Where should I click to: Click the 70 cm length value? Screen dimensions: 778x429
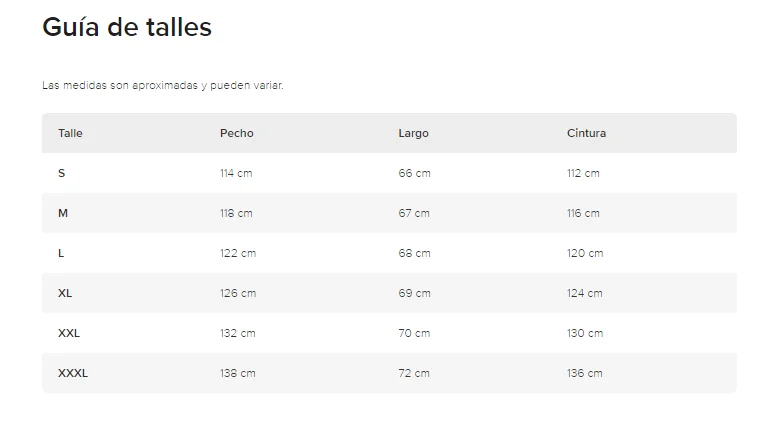pos(414,333)
